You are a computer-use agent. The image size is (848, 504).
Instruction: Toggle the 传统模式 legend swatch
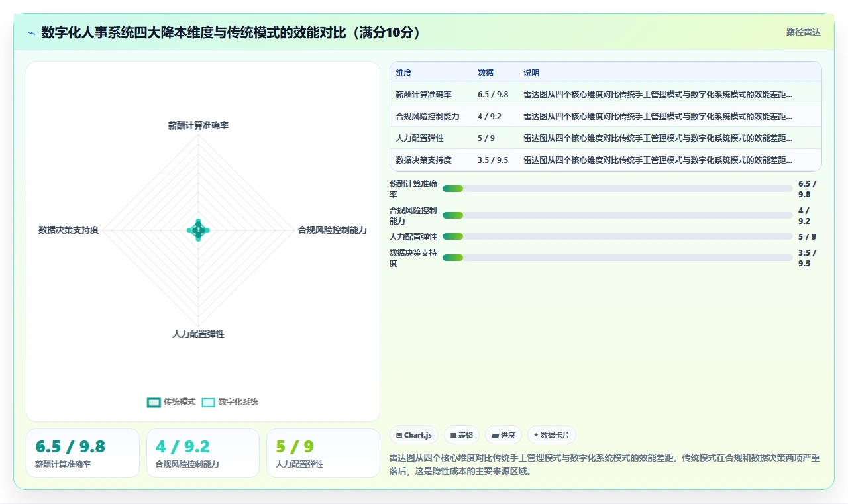click(154, 402)
